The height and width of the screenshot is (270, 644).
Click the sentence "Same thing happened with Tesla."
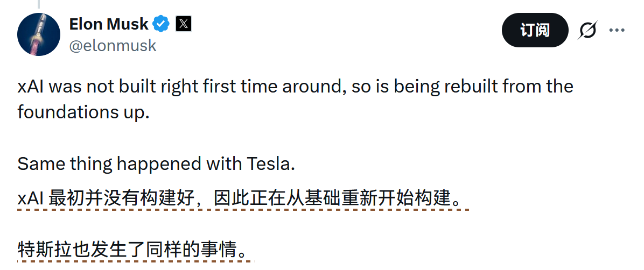(x=156, y=164)
